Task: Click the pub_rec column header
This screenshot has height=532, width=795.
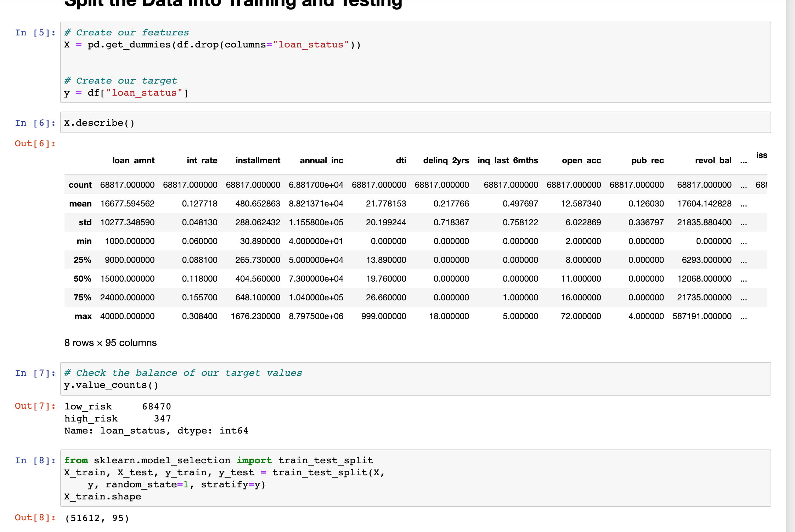Action: (648, 160)
